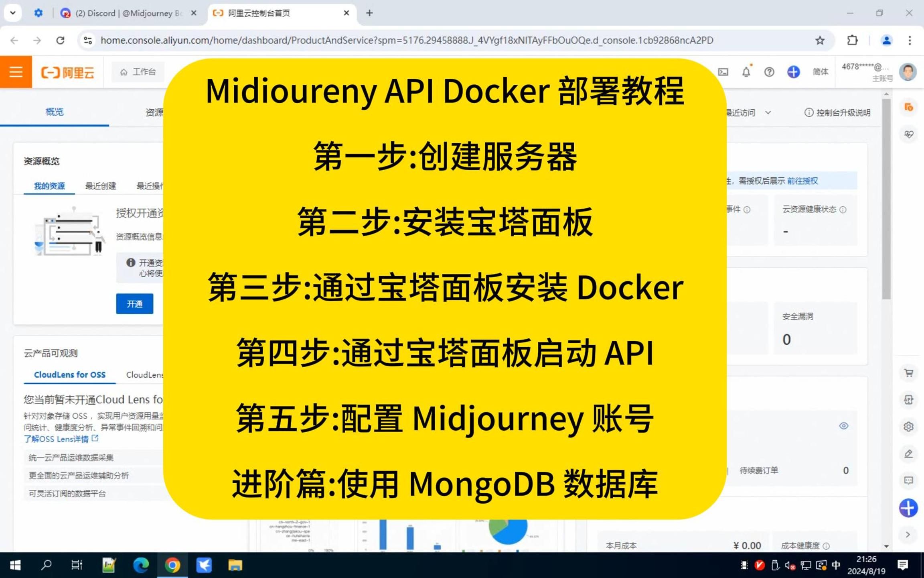Image resolution: width=924 pixels, height=578 pixels.
Task: Click the 安全漏洞 count 0
Action: pyautogui.click(x=786, y=340)
